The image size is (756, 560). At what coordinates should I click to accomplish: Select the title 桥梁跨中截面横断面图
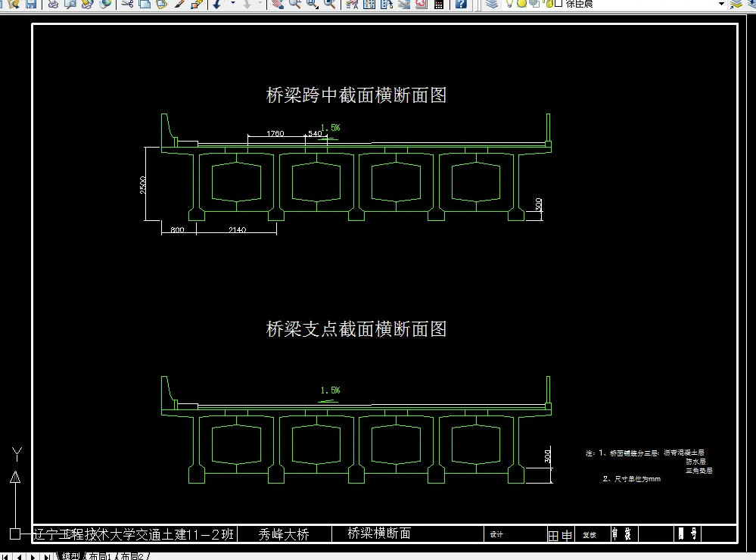tap(356, 95)
